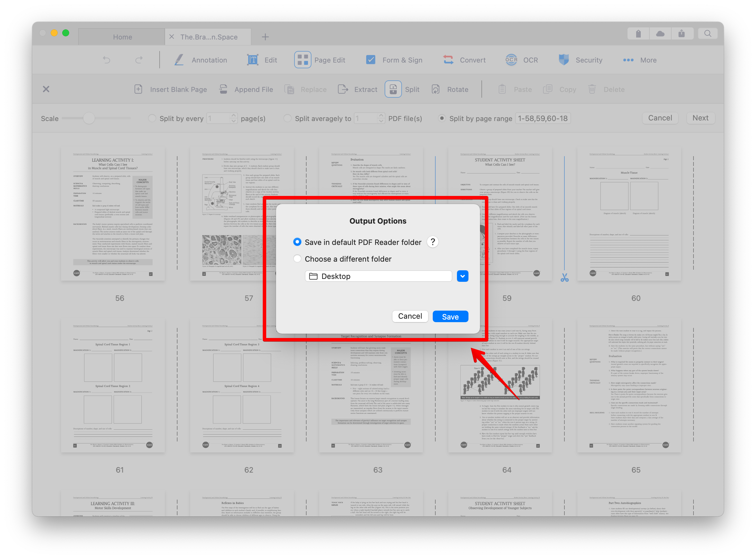Click the redo arrow icon
756x559 pixels.
[139, 60]
